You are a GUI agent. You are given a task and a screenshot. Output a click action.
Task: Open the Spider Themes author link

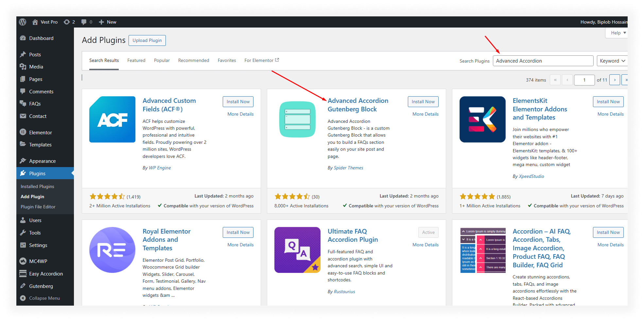[348, 168]
